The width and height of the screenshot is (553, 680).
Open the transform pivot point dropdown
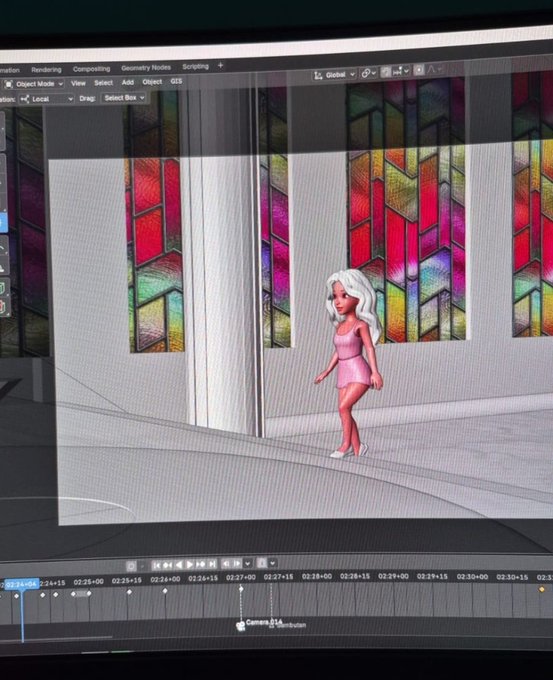[x=369, y=74]
